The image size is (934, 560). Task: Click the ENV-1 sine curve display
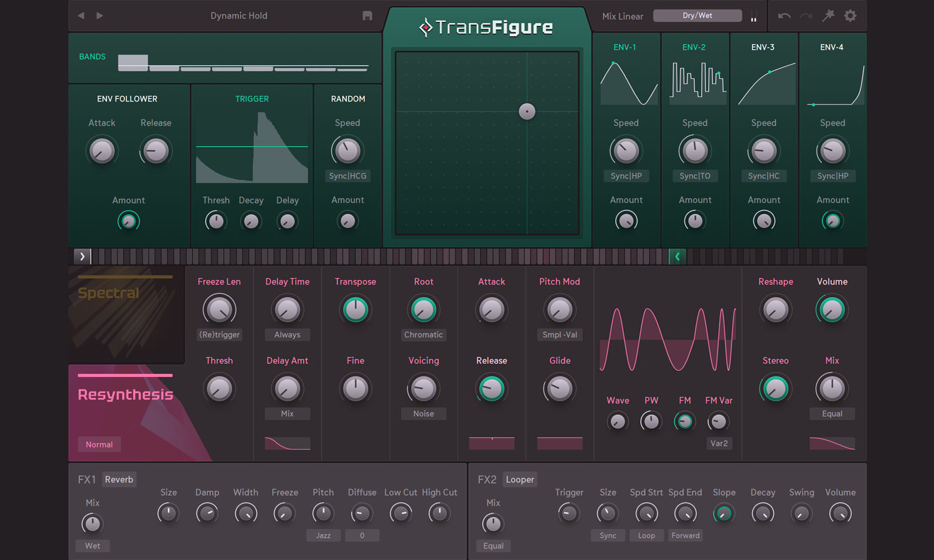(629, 83)
